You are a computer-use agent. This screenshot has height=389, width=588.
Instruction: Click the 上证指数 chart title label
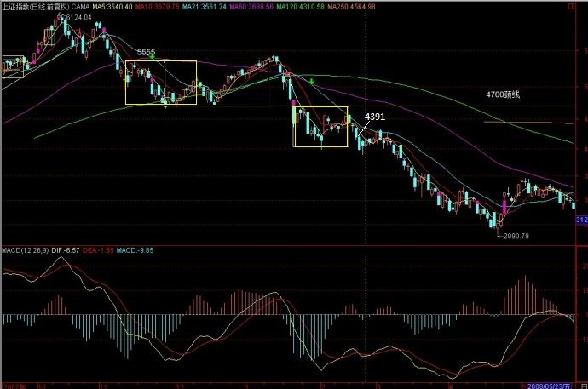tap(34, 6)
